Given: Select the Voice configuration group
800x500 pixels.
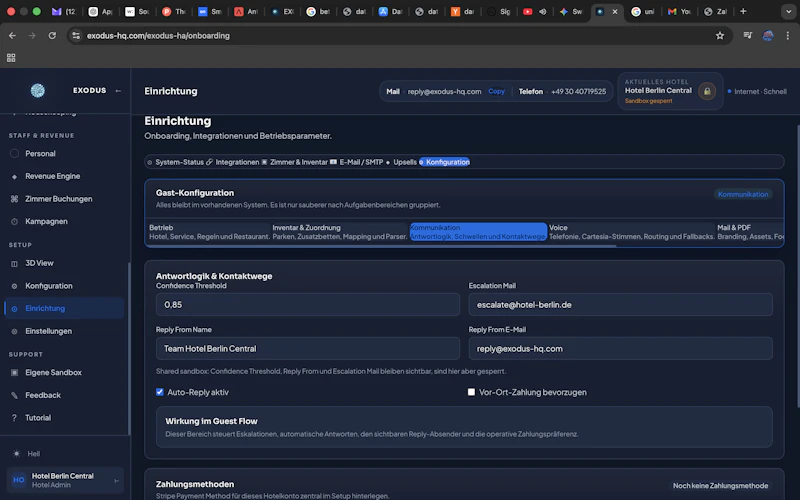Looking at the screenshot, I should pos(632,232).
